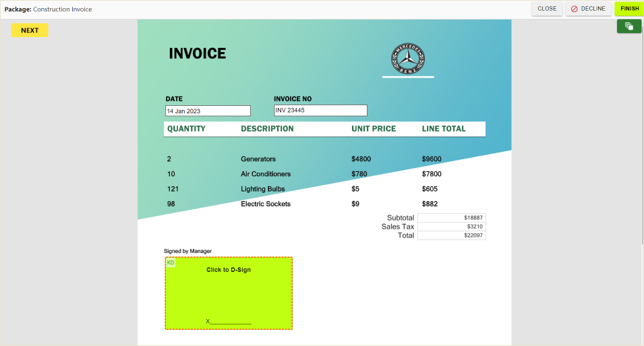Select the Date field showing 14 Jan 2023
The width and height of the screenshot is (644, 346).
pyautogui.click(x=208, y=111)
